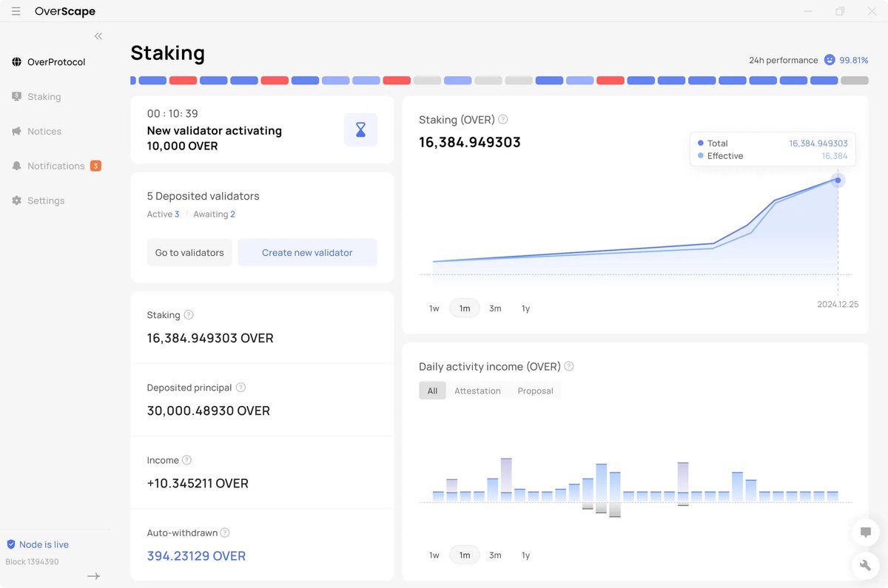Click help icon next to Daily activity income
This screenshot has width=888, height=588.
click(569, 367)
